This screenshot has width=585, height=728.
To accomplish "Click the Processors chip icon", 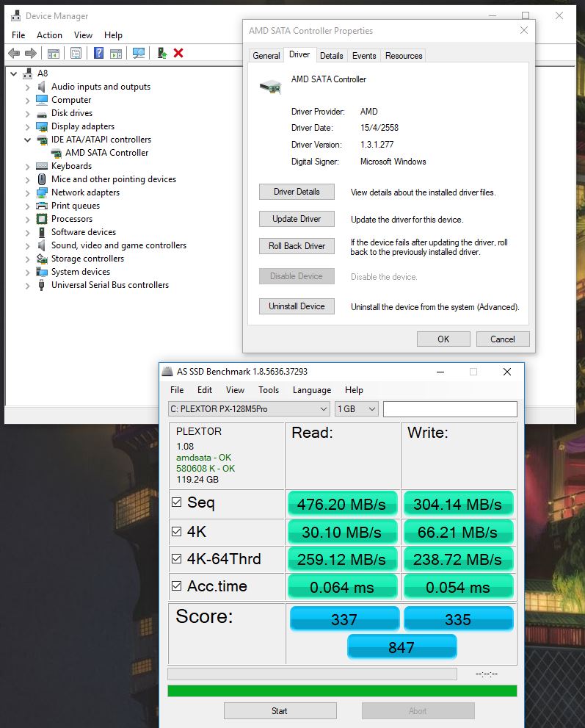I will click(42, 219).
